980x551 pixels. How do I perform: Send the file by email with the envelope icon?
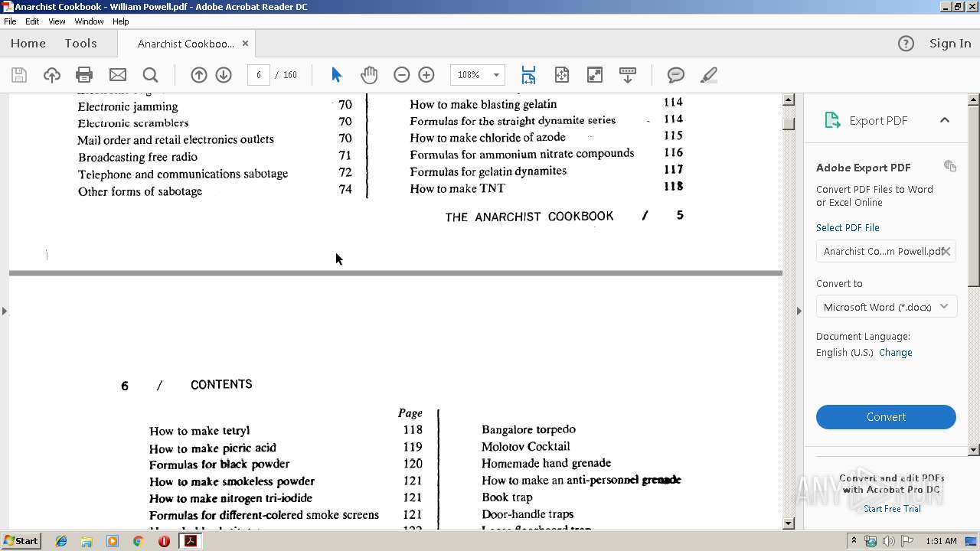[x=117, y=75]
